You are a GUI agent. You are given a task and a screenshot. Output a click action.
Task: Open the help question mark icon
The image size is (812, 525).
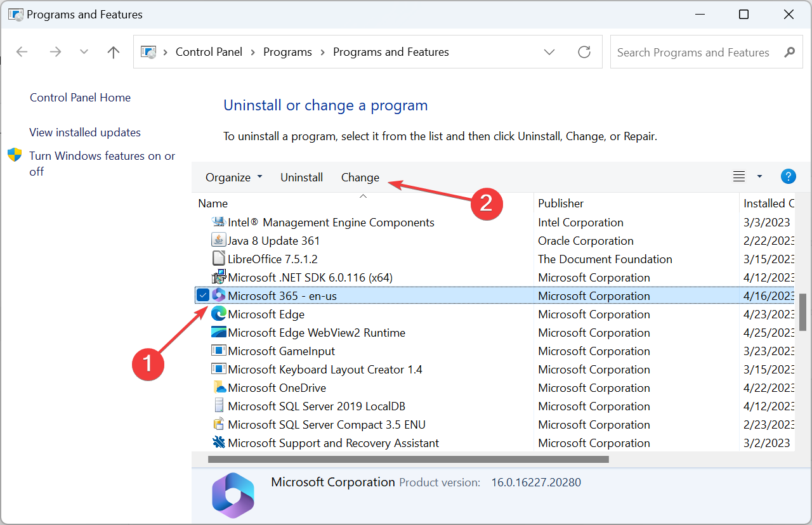pos(789,177)
